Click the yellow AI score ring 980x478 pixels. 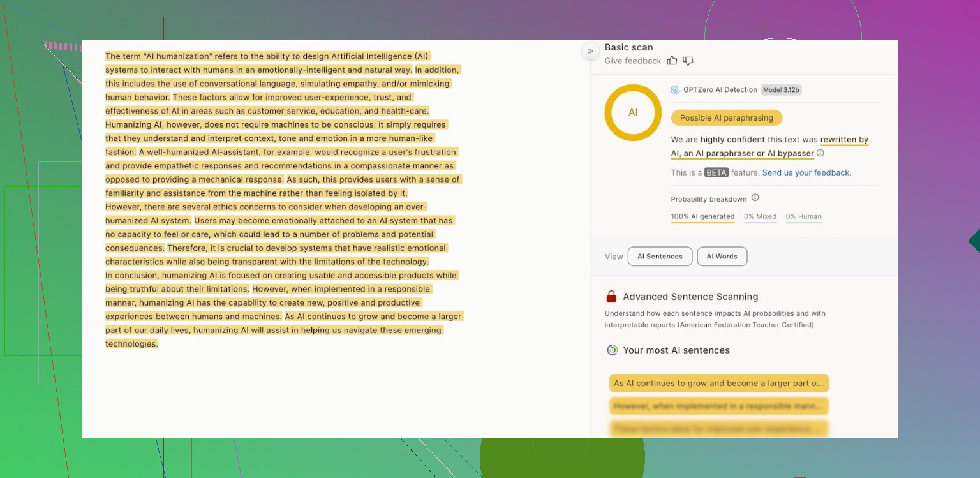pos(632,112)
